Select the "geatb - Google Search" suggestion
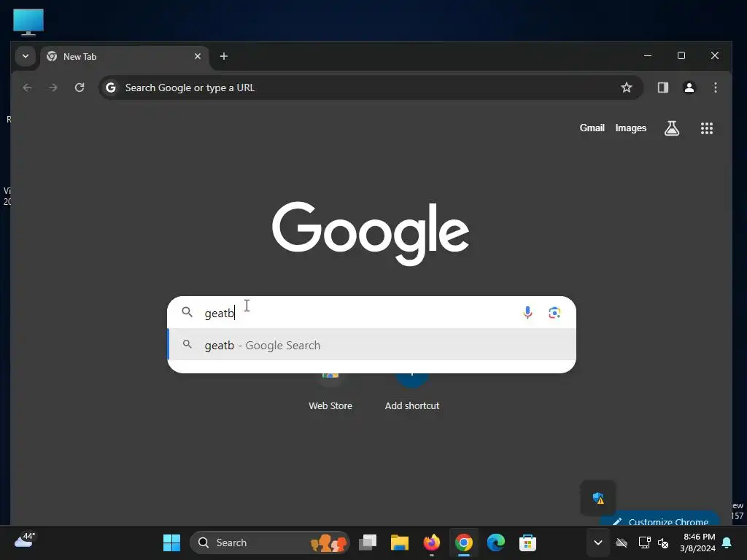 (x=371, y=345)
